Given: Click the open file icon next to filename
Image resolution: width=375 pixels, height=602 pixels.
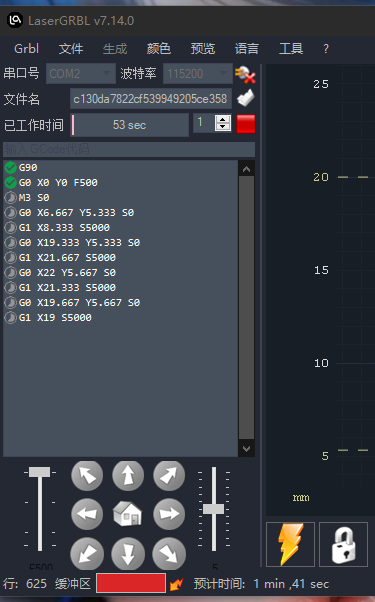Looking at the screenshot, I should [246, 98].
